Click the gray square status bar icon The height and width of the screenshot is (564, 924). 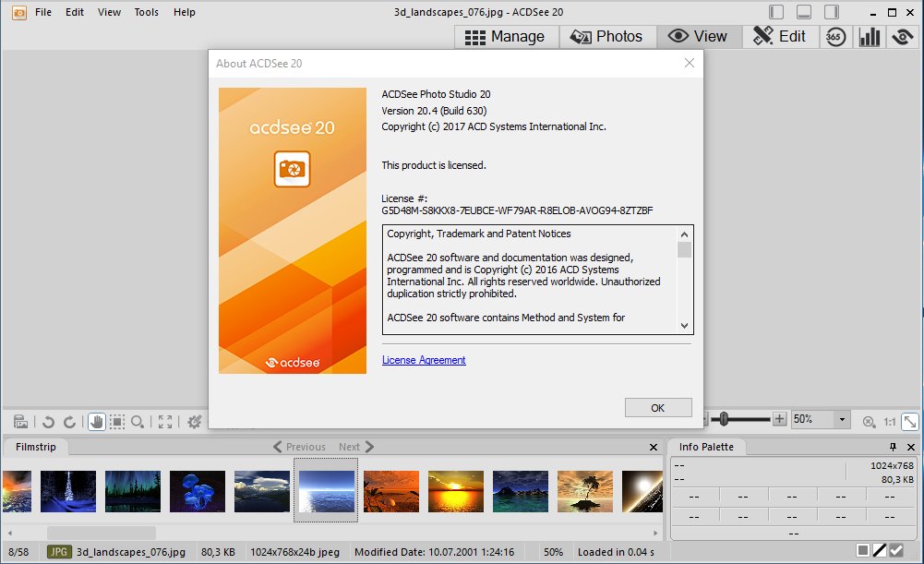pos(863,550)
